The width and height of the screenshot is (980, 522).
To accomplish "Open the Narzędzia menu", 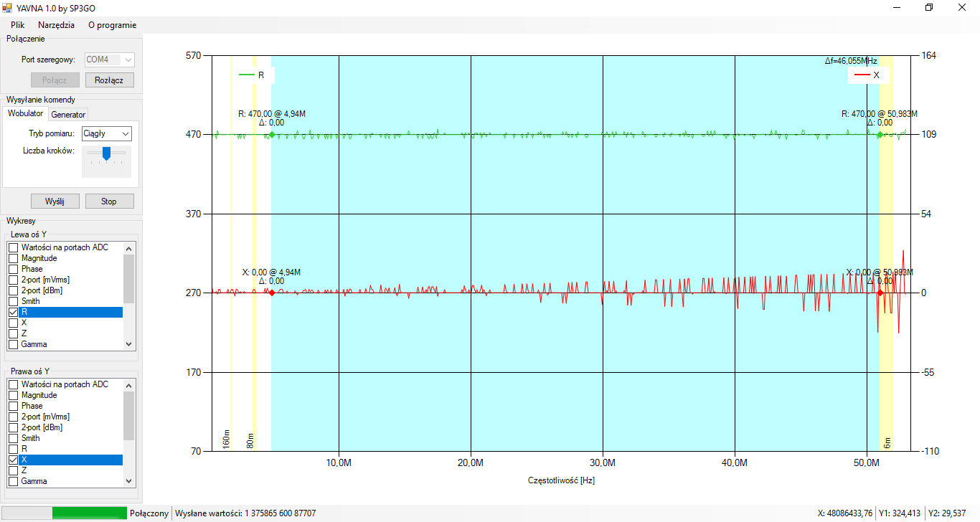I will [56, 24].
